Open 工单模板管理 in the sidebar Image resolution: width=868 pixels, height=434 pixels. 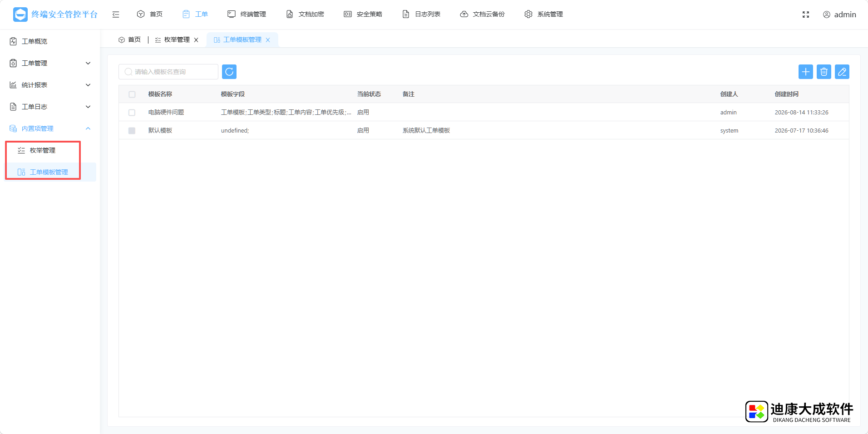50,172
